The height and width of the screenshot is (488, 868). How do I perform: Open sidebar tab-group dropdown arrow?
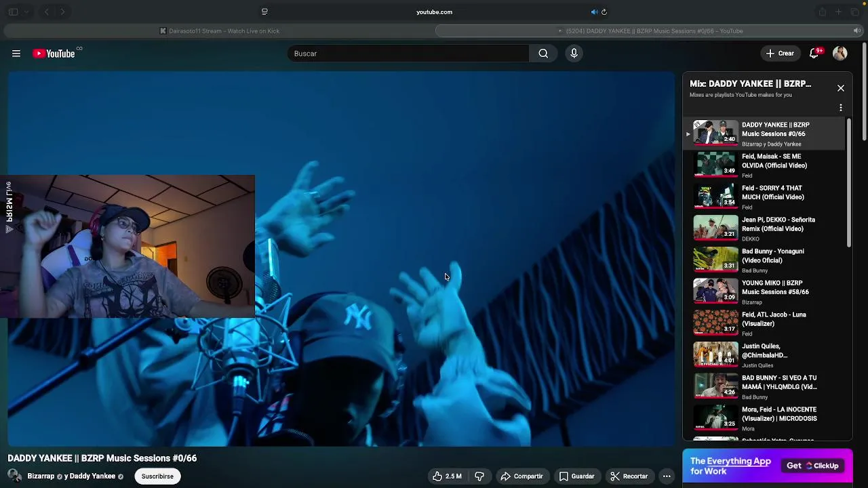(26, 12)
